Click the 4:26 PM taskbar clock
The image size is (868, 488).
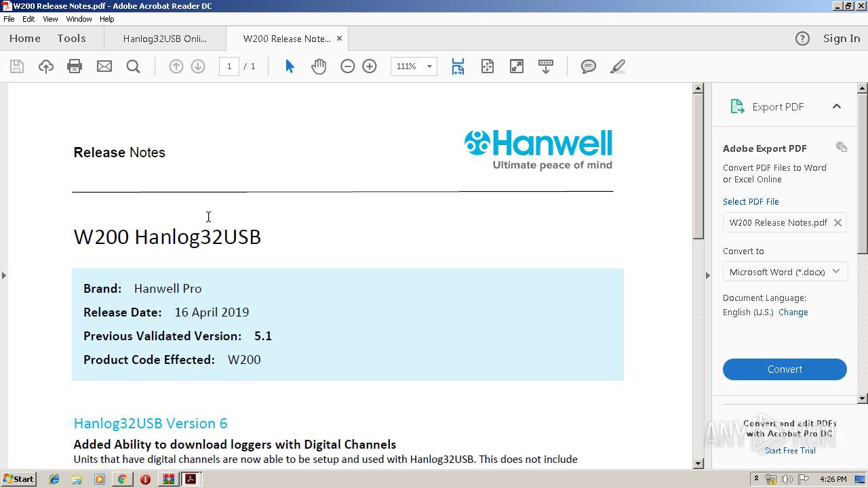click(833, 479)
